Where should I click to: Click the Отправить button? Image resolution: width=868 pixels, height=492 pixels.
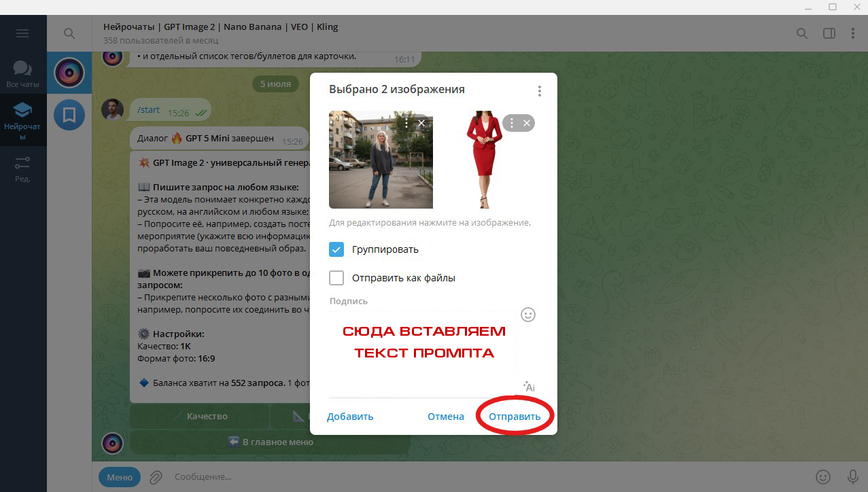[x=515, y=417]
